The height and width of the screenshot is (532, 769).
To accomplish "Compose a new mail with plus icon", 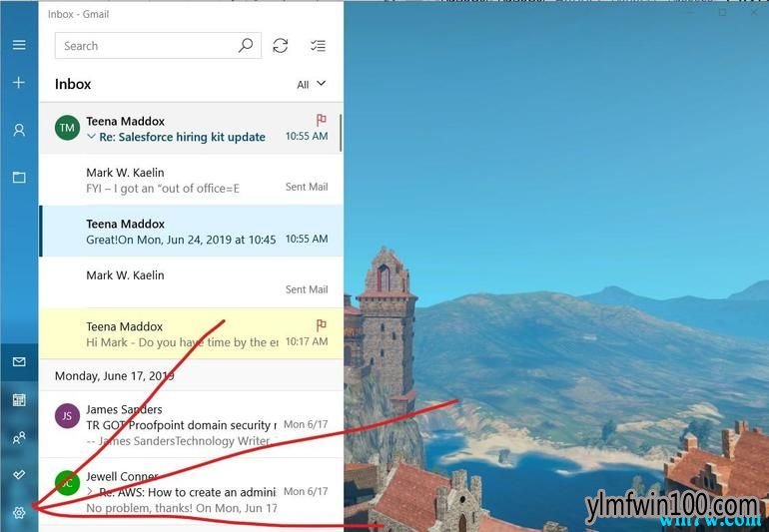I will (x=19, y=83).
